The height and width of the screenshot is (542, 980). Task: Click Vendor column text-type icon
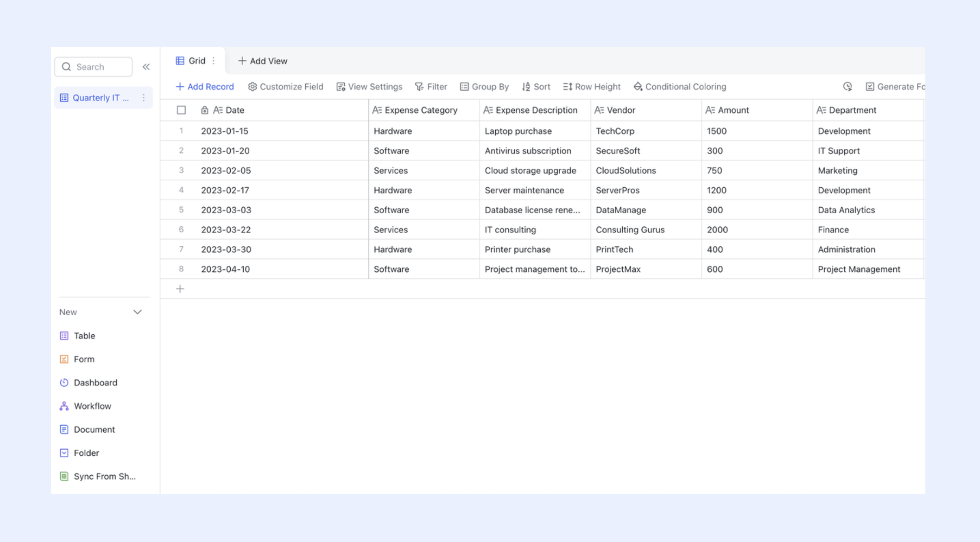tap(599, 110)
